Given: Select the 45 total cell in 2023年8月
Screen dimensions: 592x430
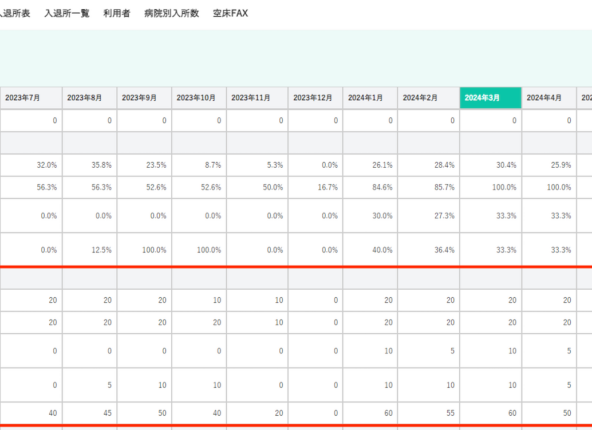Looking at the screenshot, I should 89,413.
